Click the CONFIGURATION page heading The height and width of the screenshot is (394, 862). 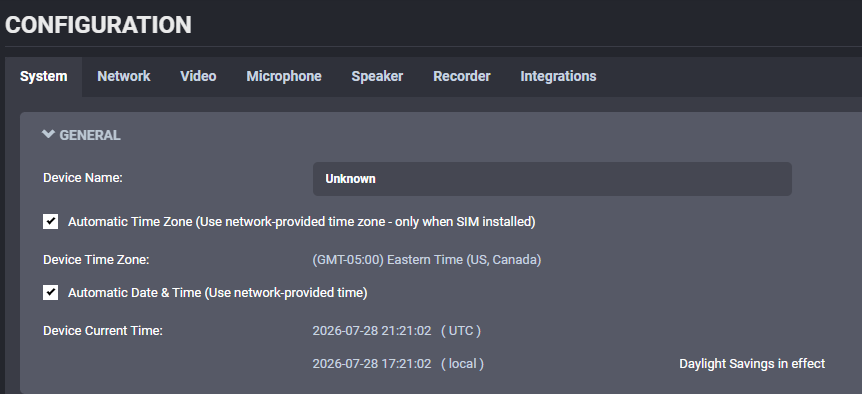(98, 25)
